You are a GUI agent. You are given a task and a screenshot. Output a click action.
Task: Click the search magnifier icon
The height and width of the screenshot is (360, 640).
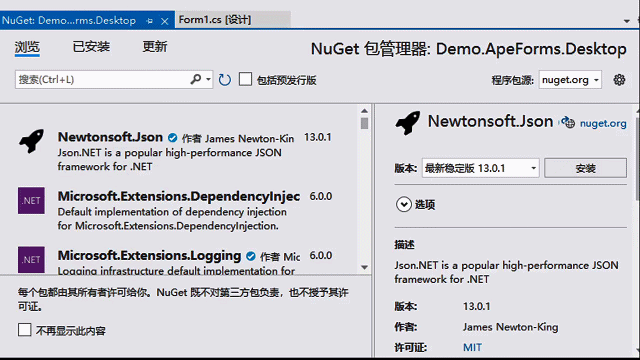[x=196, y=79]
